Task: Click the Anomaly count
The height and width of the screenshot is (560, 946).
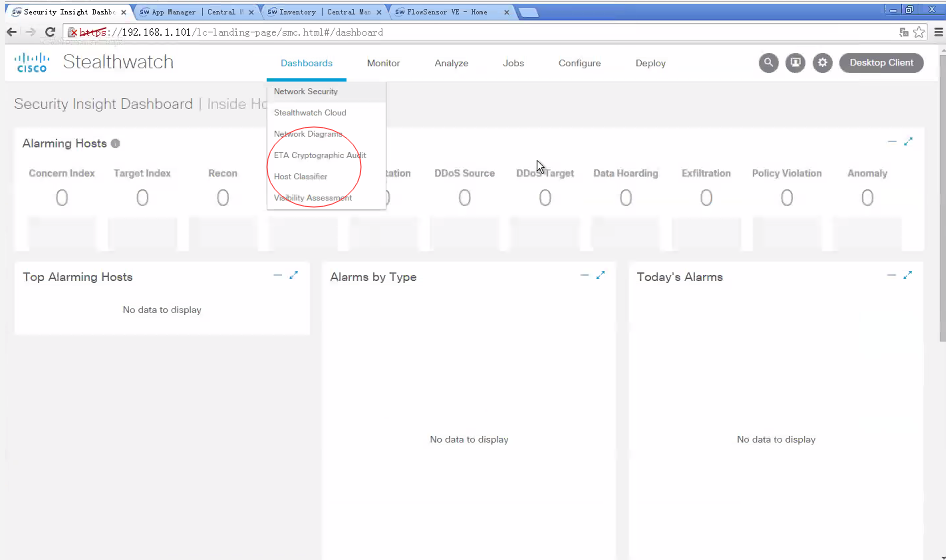Action: (x=867, y=198)
